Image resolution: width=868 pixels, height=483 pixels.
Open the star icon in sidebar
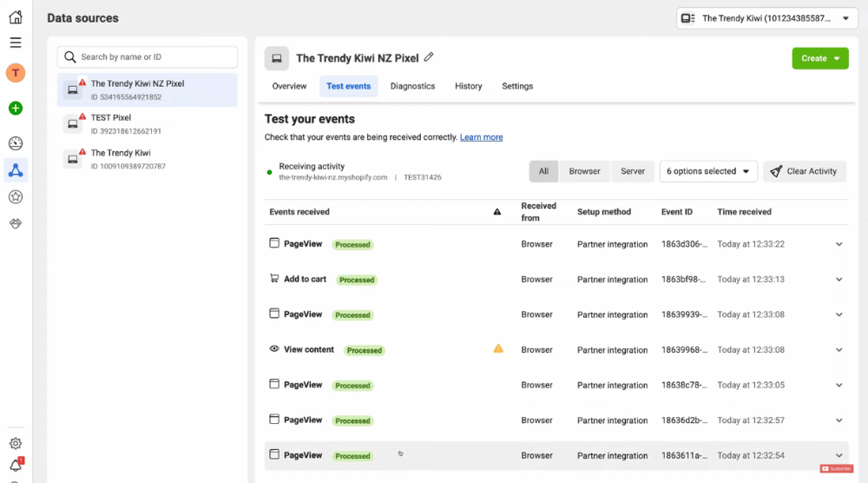[16, 196]
